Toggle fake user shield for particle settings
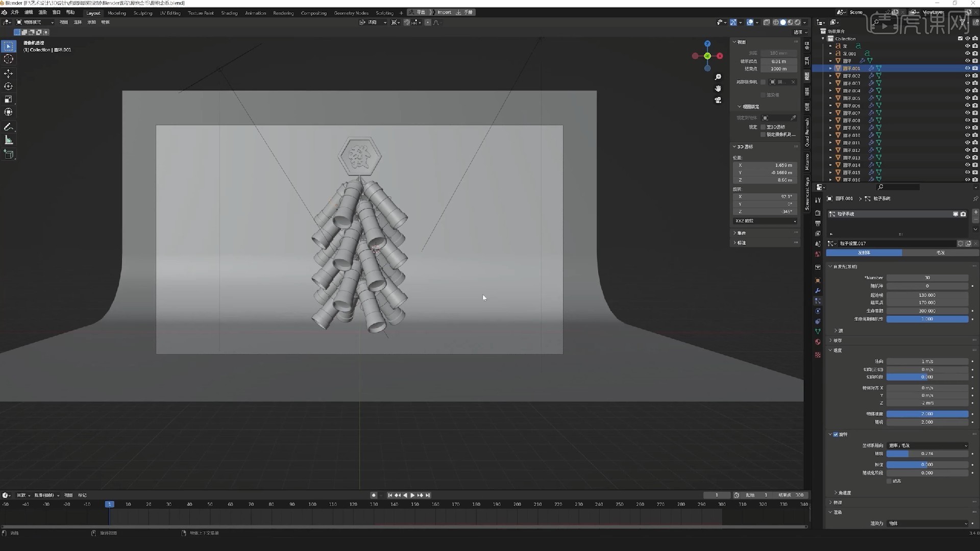 tap(960, 243)
